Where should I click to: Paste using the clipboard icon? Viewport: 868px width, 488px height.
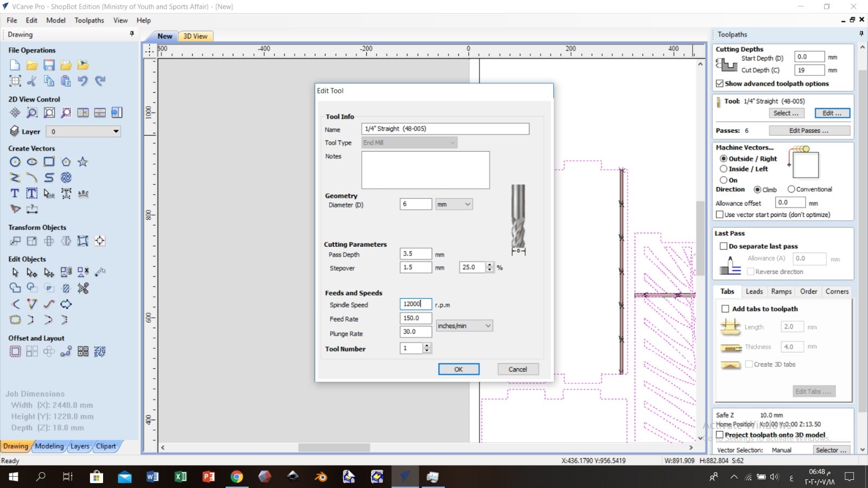coord(66,81)
